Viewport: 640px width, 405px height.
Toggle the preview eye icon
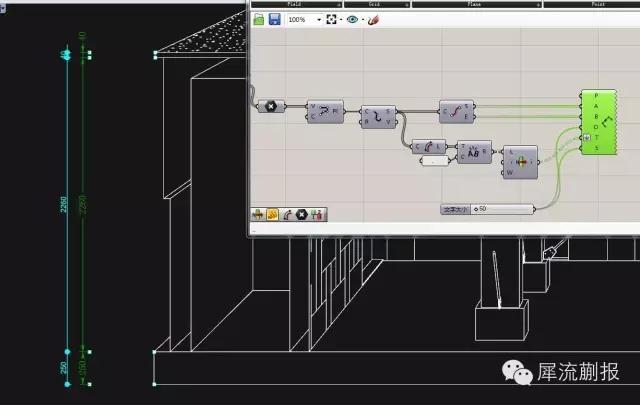pos(352,19)
